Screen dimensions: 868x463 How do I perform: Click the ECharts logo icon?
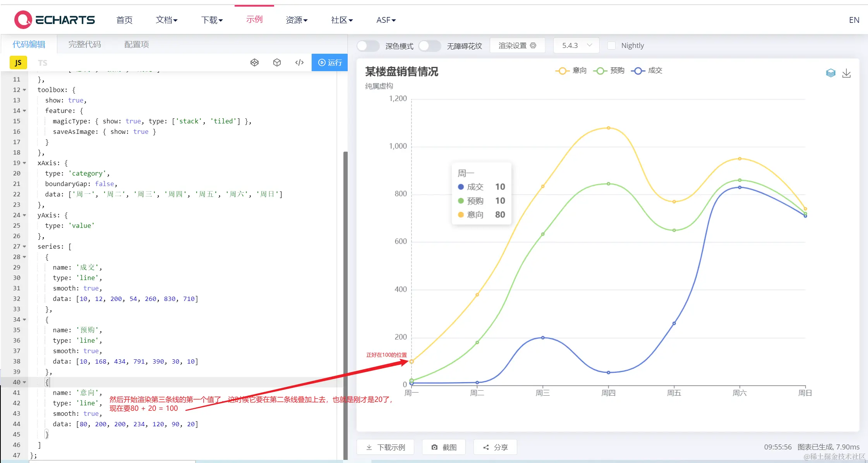tap(23, 20)
